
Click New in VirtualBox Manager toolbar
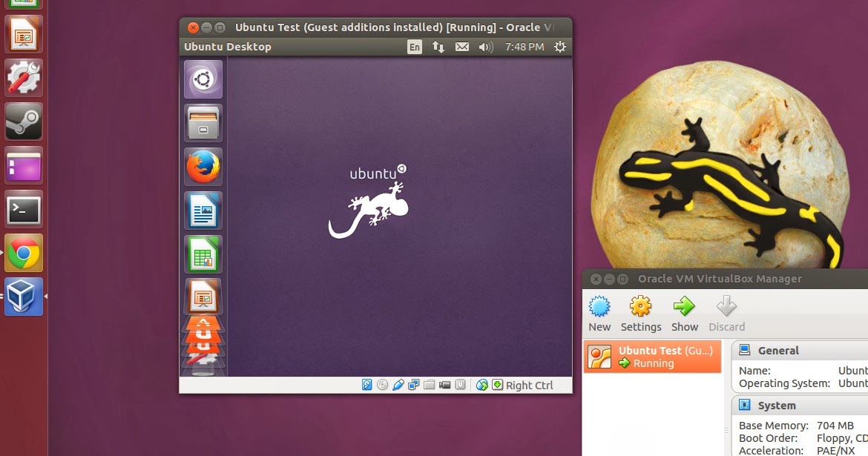599,311
